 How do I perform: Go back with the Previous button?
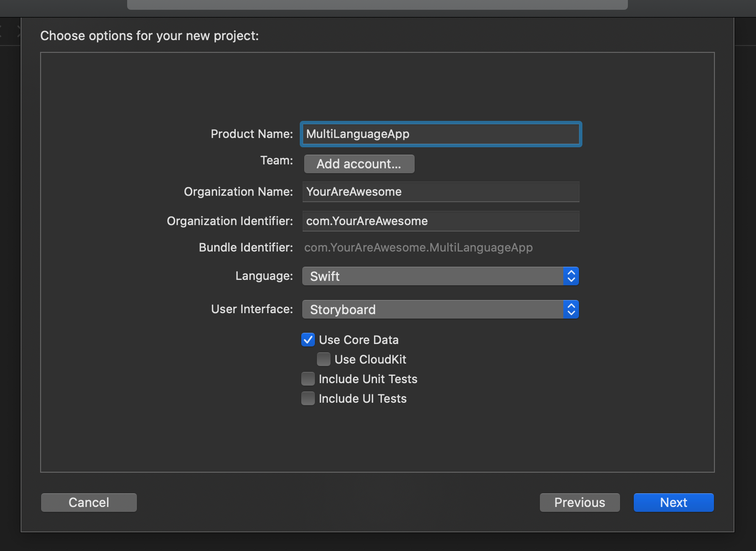click(579, 503)
